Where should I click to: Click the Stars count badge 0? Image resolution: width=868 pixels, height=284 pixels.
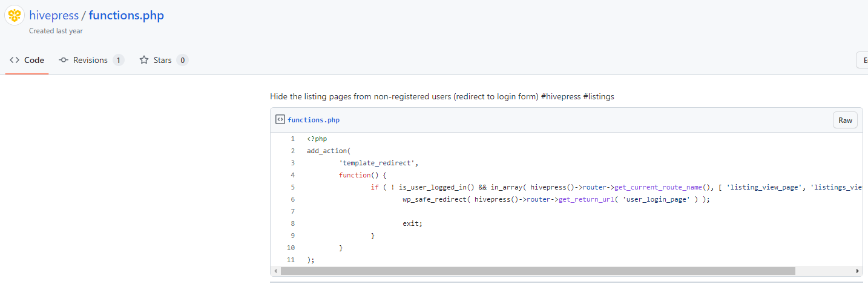[182, 60]
